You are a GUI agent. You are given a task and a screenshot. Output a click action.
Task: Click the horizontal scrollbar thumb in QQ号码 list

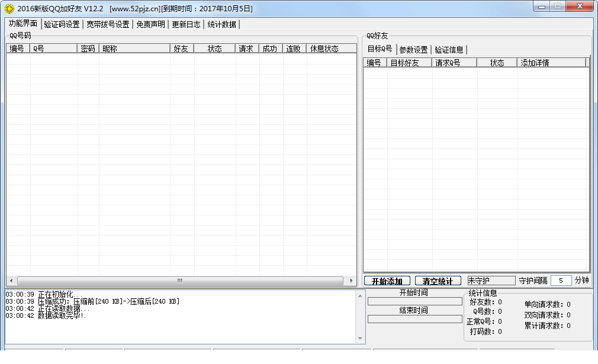(180, 281)
